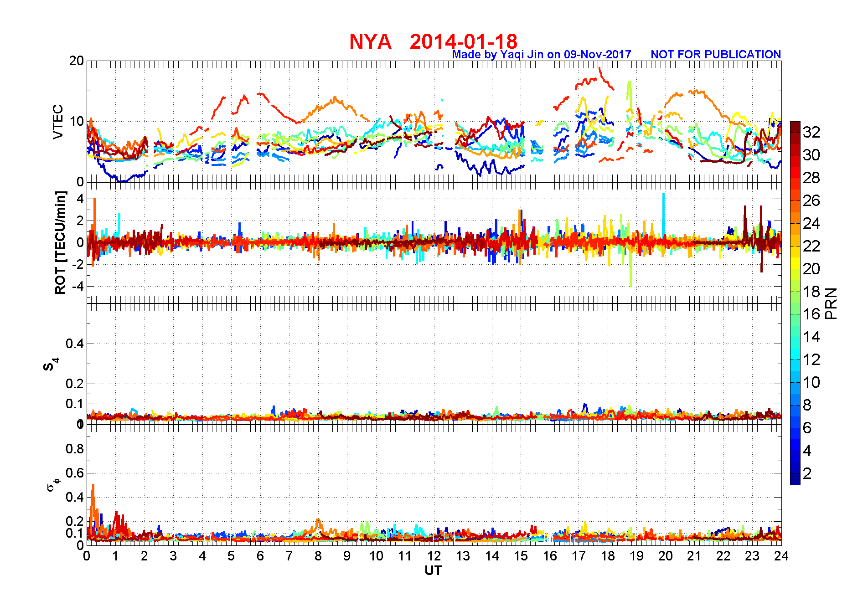Select colorbar tick label 14

click(x=811, y=337)
